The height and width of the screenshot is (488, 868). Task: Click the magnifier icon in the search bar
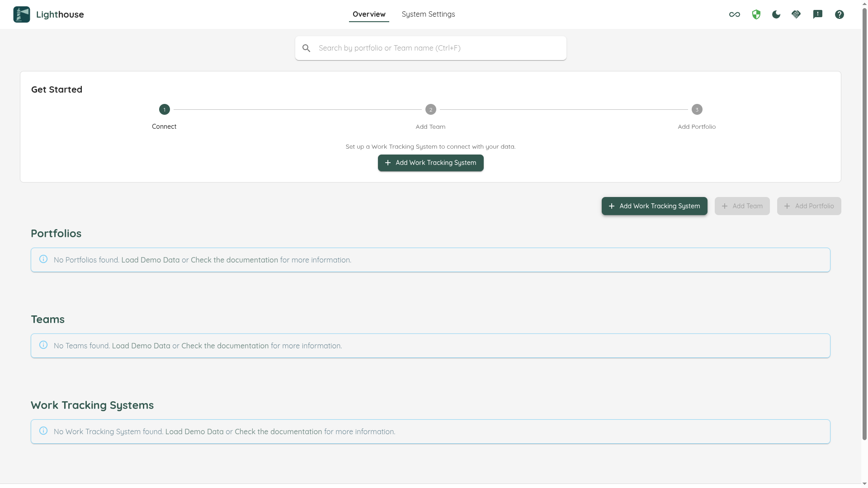coord(307,48)
